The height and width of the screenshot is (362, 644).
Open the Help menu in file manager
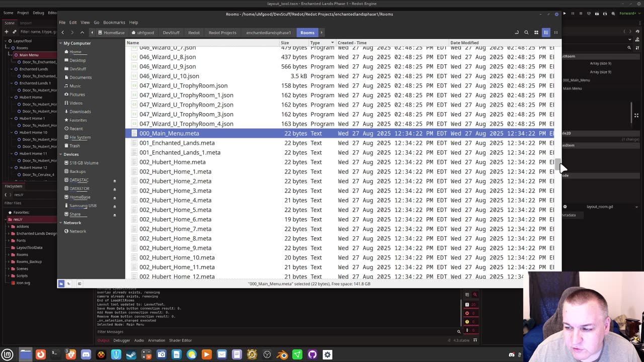[x=133, y=22]
